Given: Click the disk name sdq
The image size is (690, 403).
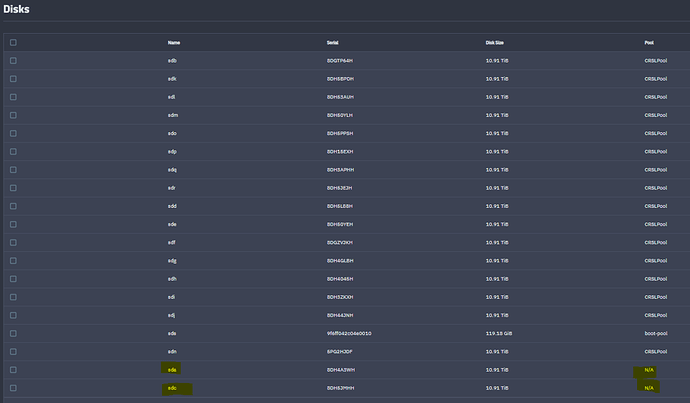Looking at the screenshot, I should (x=172, y=170).
